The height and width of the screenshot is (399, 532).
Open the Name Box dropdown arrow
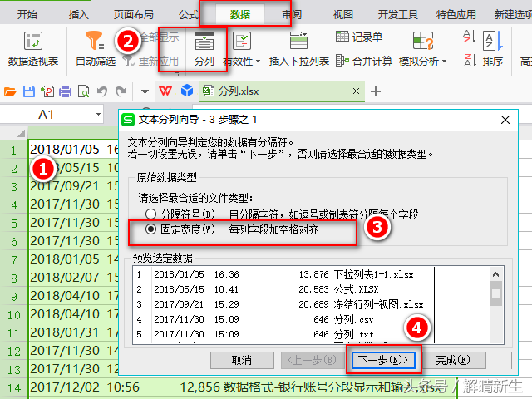98,115
